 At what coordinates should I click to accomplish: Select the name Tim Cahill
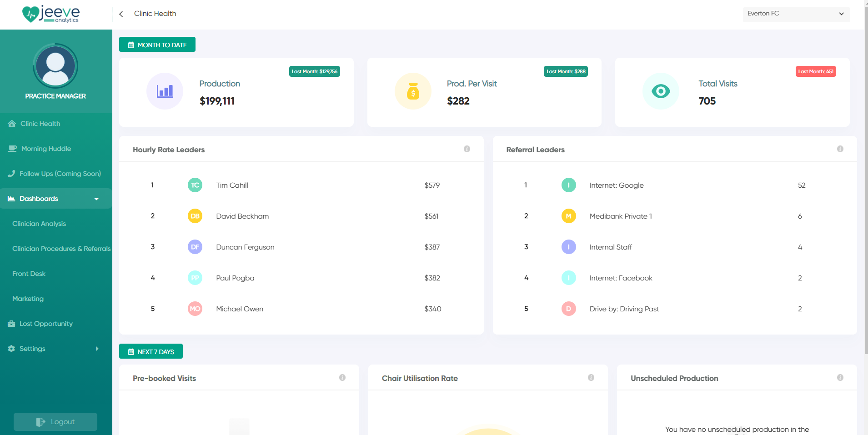click(232, 185)
